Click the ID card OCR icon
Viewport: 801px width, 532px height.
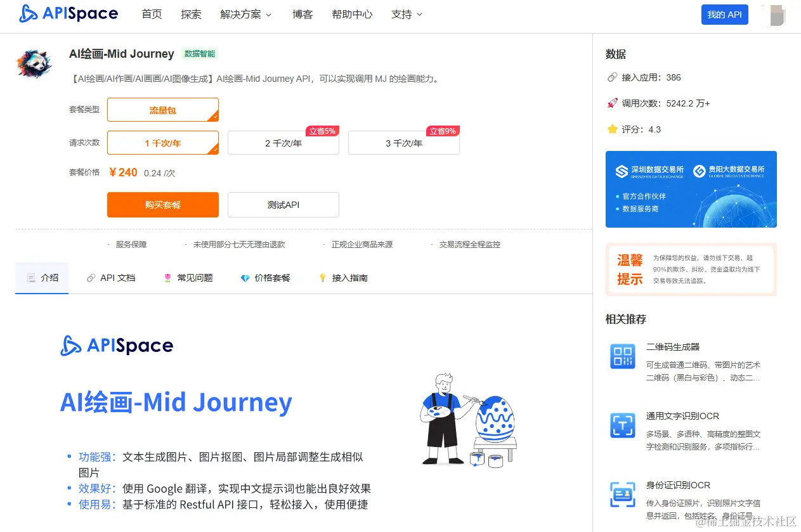[x=622, y=494]
